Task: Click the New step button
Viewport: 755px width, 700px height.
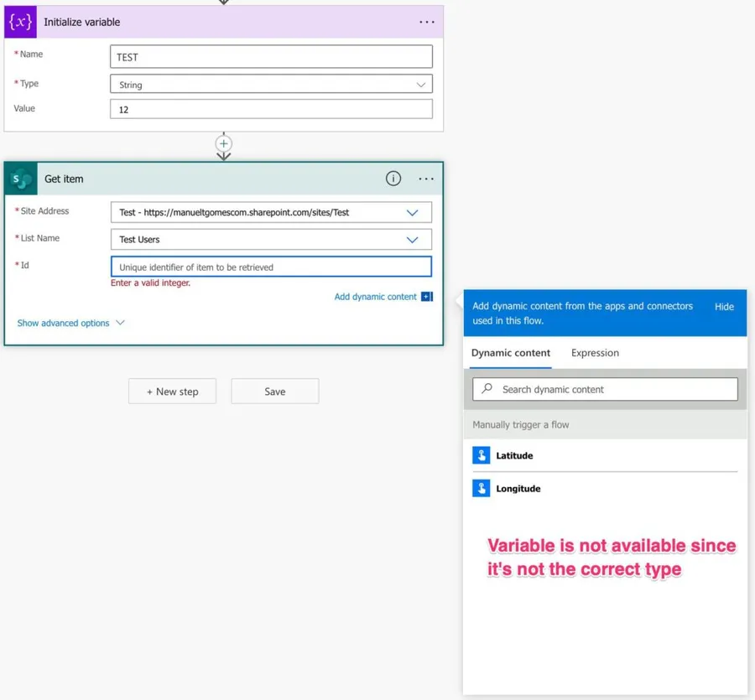Action: [172, 391]
